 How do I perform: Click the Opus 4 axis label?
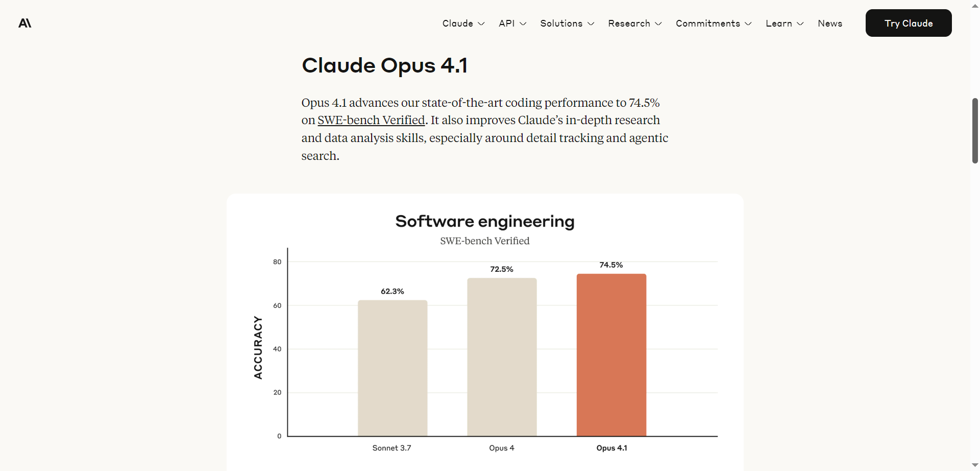pos(502,448)
